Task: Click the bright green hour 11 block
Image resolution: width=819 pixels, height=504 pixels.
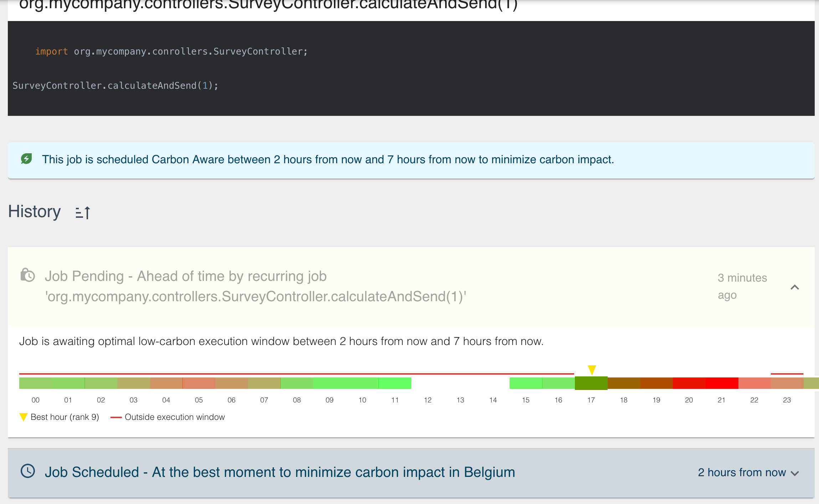Action: coord(395,383)
